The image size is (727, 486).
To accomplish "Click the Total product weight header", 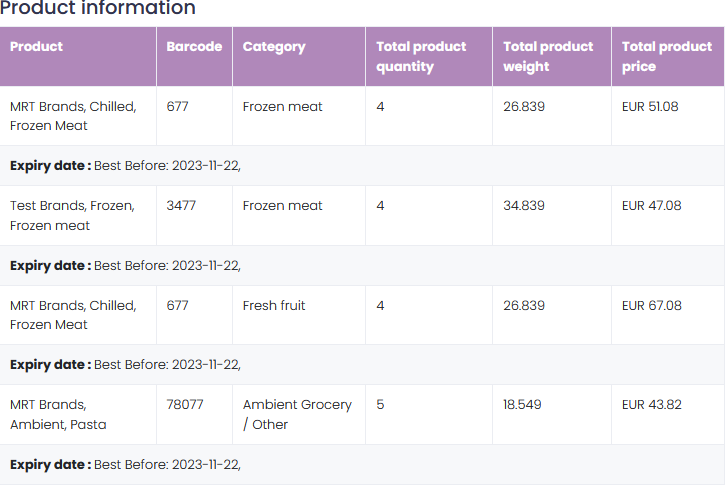I will pos(548,56).
